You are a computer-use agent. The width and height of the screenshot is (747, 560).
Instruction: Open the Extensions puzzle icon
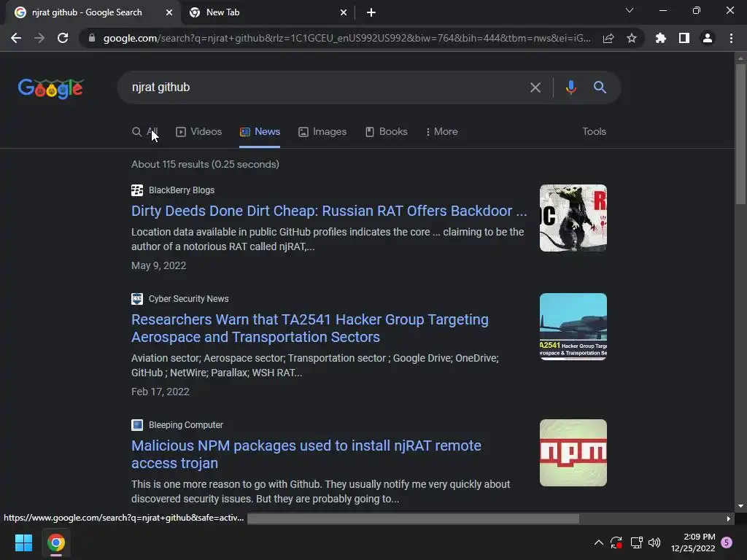click(661, 38)
